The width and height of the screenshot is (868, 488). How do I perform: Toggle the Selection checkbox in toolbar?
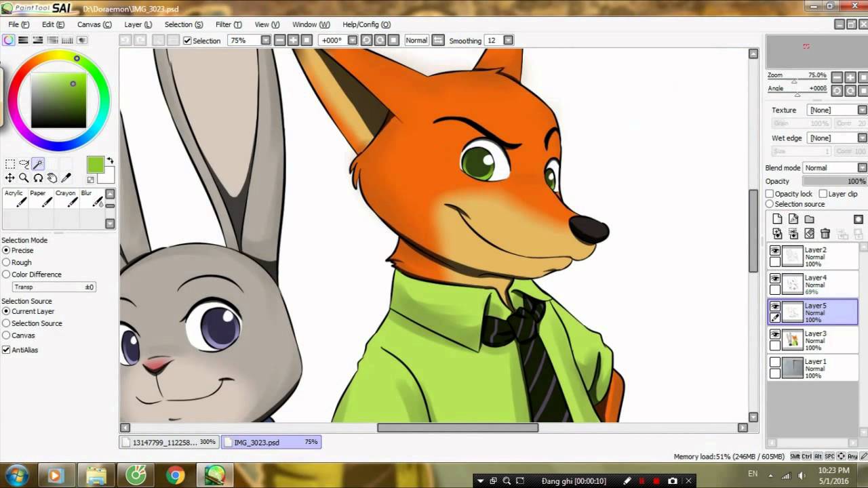click(188, 41)
